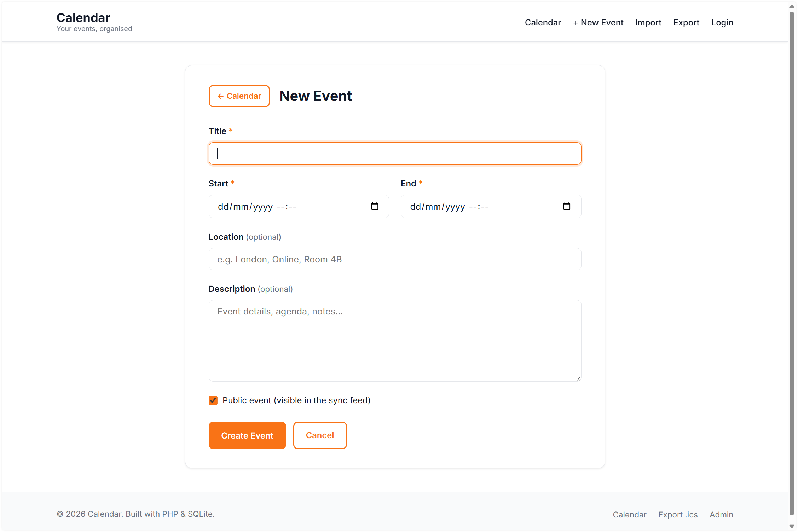Click the Cancel button

[x=320, y=435]
